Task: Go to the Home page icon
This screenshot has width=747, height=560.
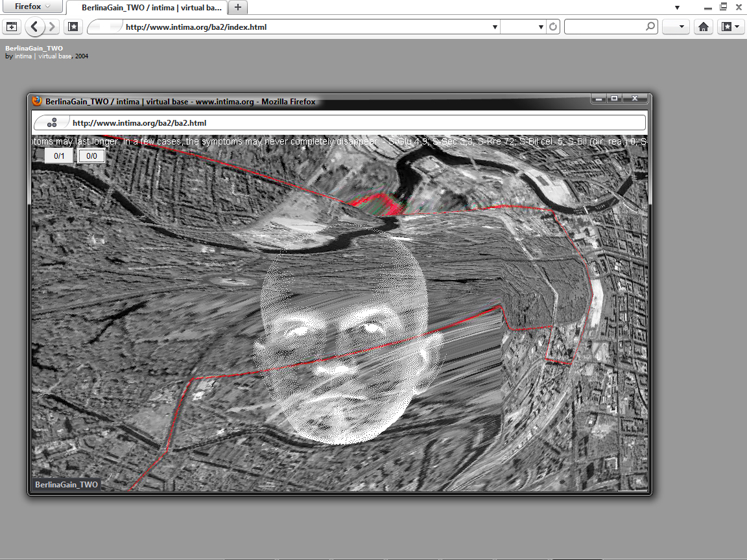Action: pyautogui.click(x=703, y=27)
